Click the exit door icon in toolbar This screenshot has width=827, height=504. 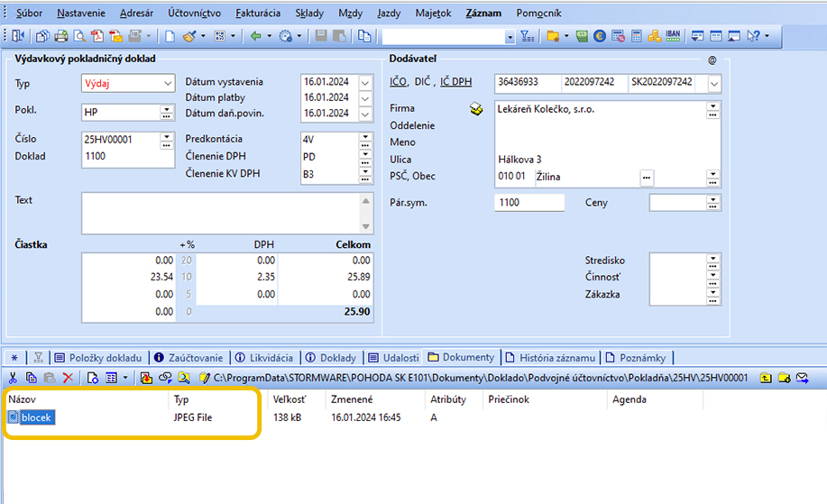tap(18, 35)
